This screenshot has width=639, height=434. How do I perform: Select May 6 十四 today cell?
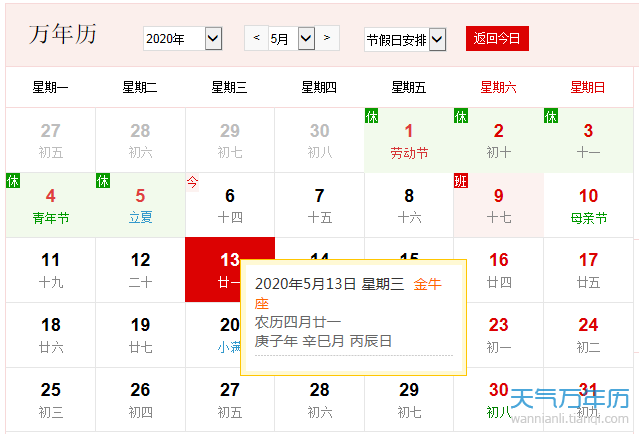230,205
